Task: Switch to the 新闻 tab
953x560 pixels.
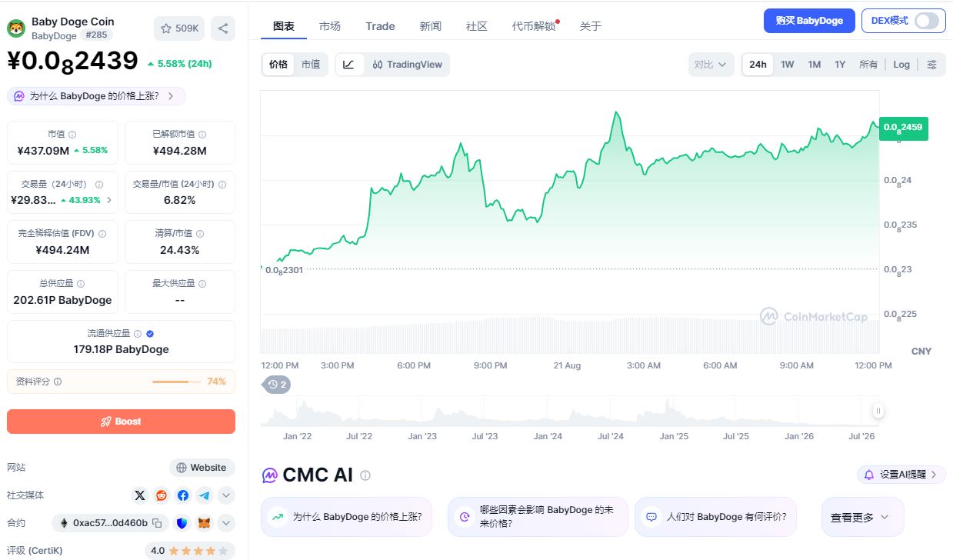Action: 431,26
